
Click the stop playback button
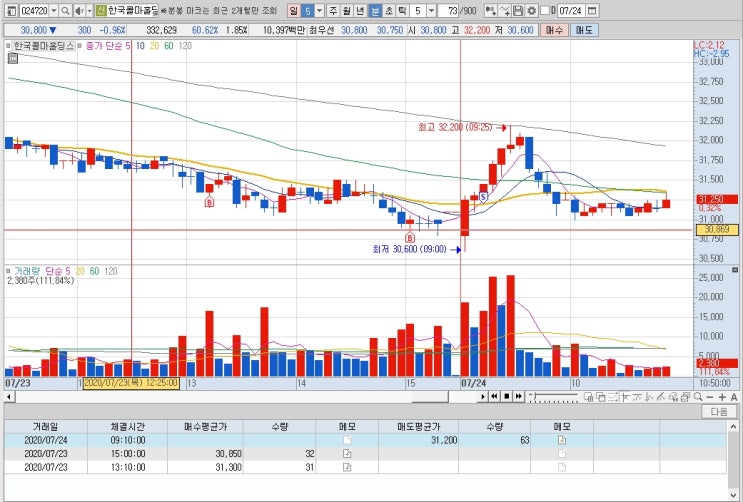[507, 397]
